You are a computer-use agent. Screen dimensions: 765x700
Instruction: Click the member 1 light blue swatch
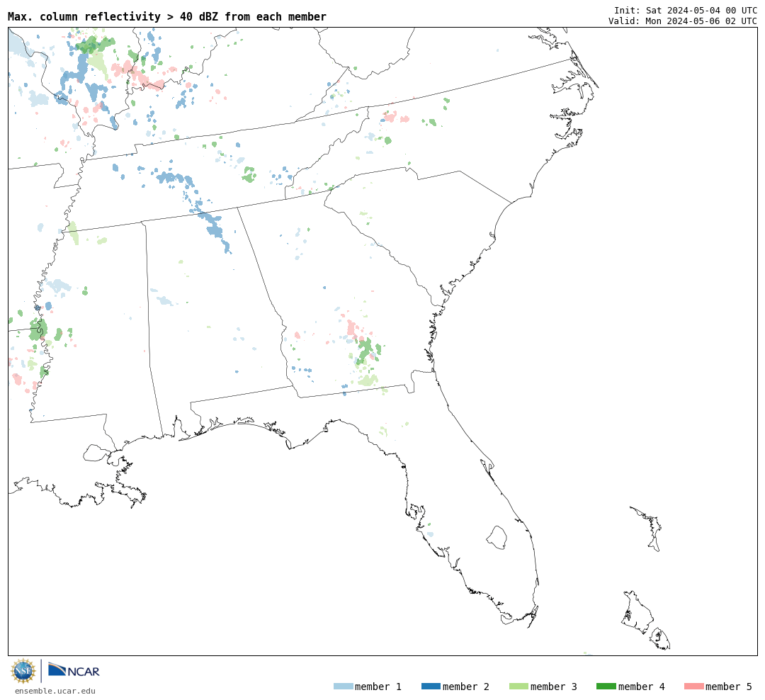click(343, 687)
